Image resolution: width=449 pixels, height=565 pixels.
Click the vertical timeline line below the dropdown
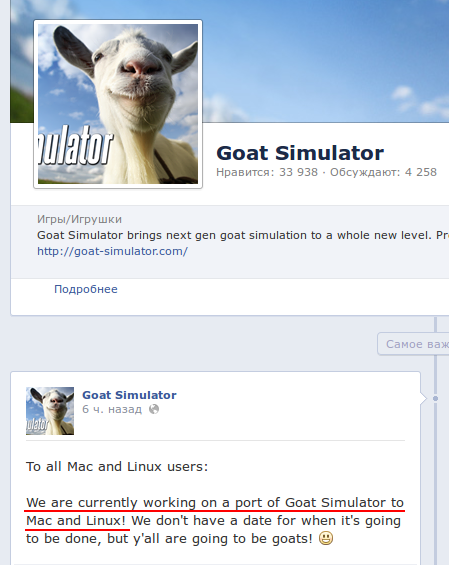[x=435, y=468]
